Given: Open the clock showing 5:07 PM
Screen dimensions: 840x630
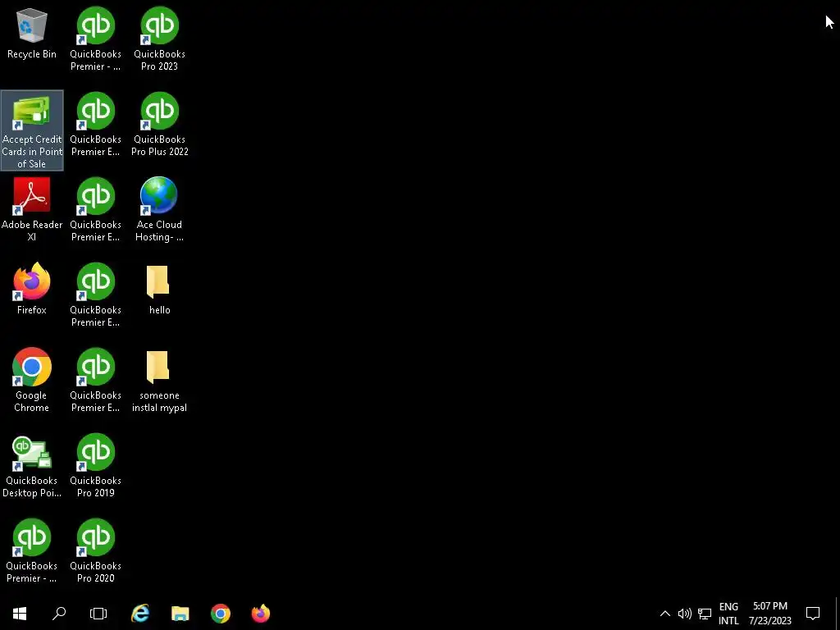Looking at the screenshot, I should (769, 614).
